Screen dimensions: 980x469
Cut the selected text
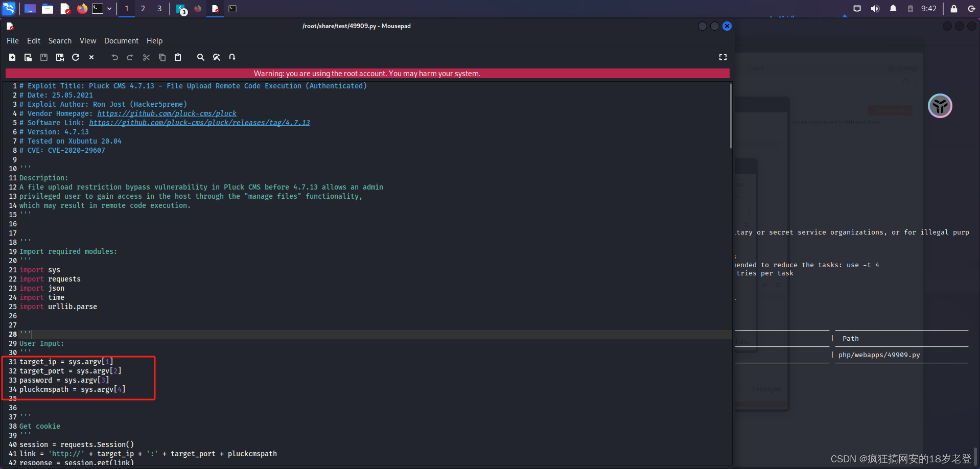click(146, 57)
